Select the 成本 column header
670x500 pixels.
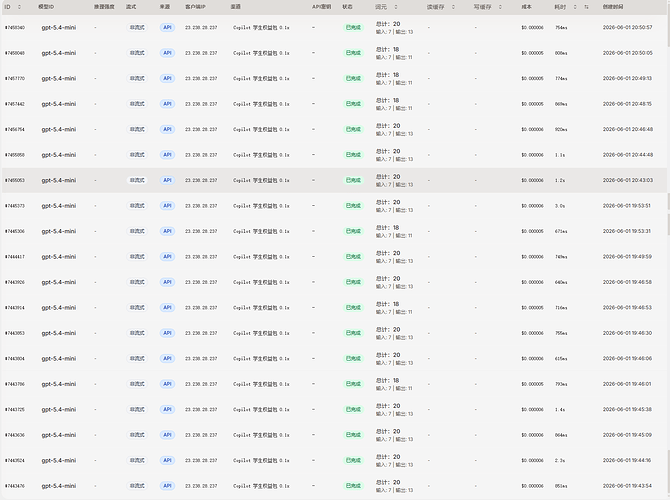click(526, 7)
